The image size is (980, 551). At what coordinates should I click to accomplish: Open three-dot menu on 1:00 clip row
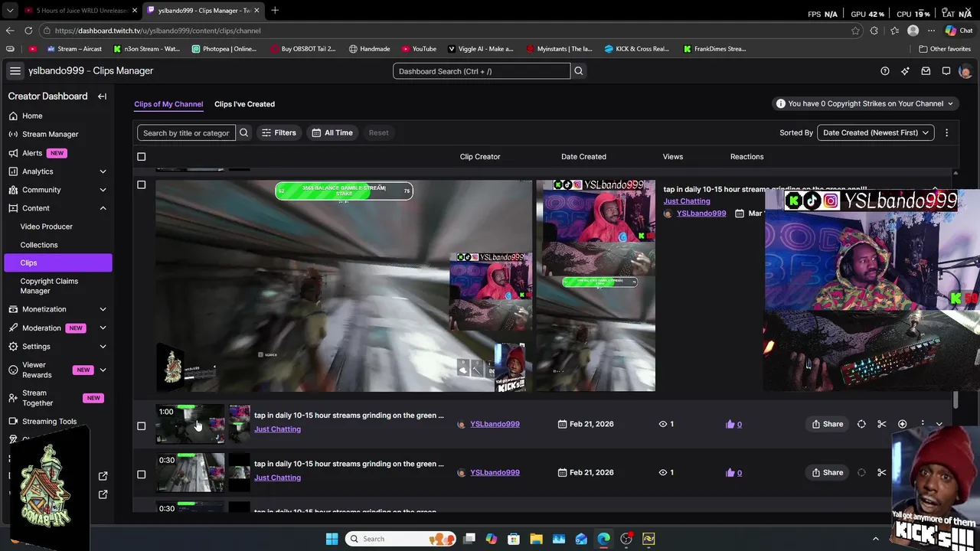[922, 424]
